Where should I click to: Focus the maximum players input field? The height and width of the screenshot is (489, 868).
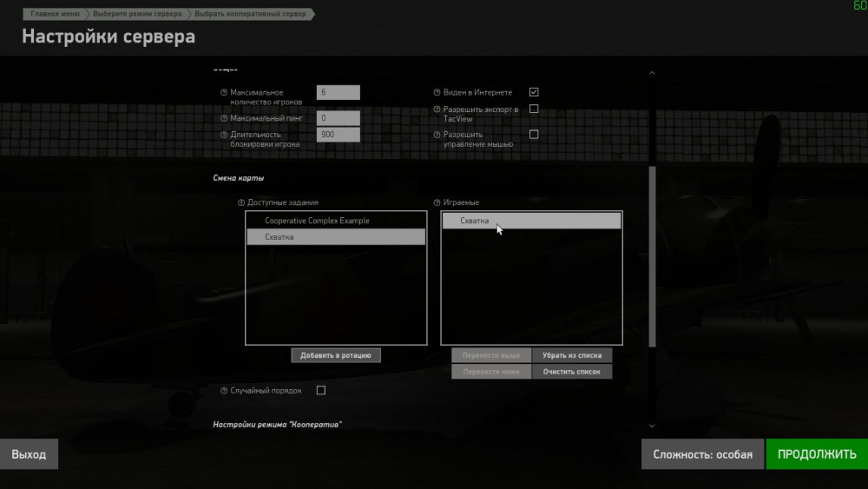tap(339, 92)
